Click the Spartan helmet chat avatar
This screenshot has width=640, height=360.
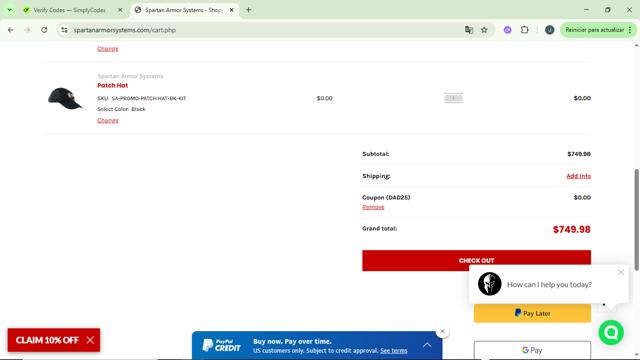(489, 284)
